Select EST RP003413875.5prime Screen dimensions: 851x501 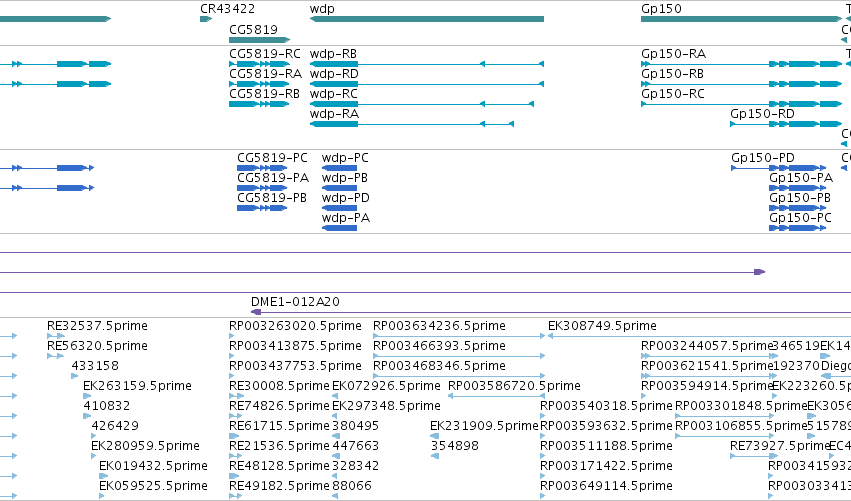click(x=295, y=346)
